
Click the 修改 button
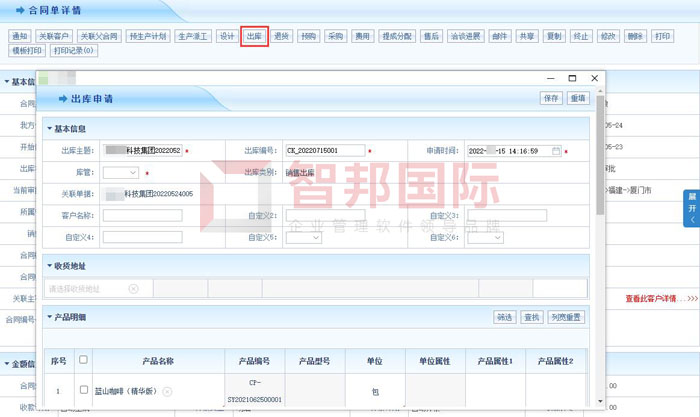click(608, 36)
